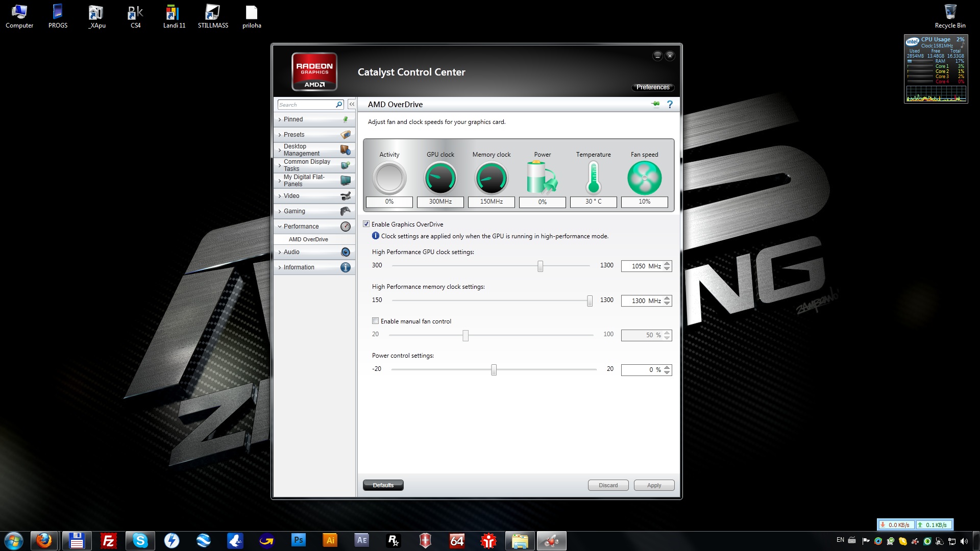Open Skype from the taskbar
The image size is (980, 551).
pos(140,540)
